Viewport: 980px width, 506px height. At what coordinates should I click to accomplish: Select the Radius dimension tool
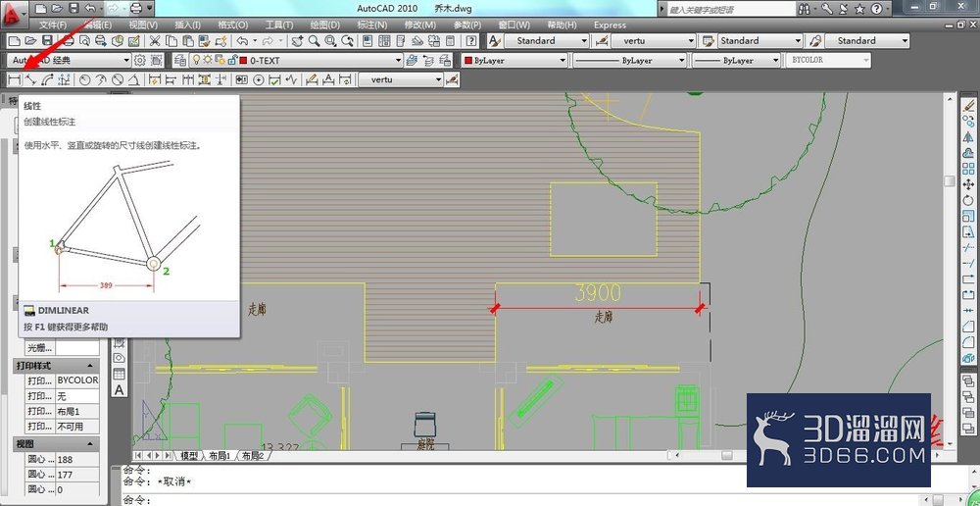coord(85,80)
